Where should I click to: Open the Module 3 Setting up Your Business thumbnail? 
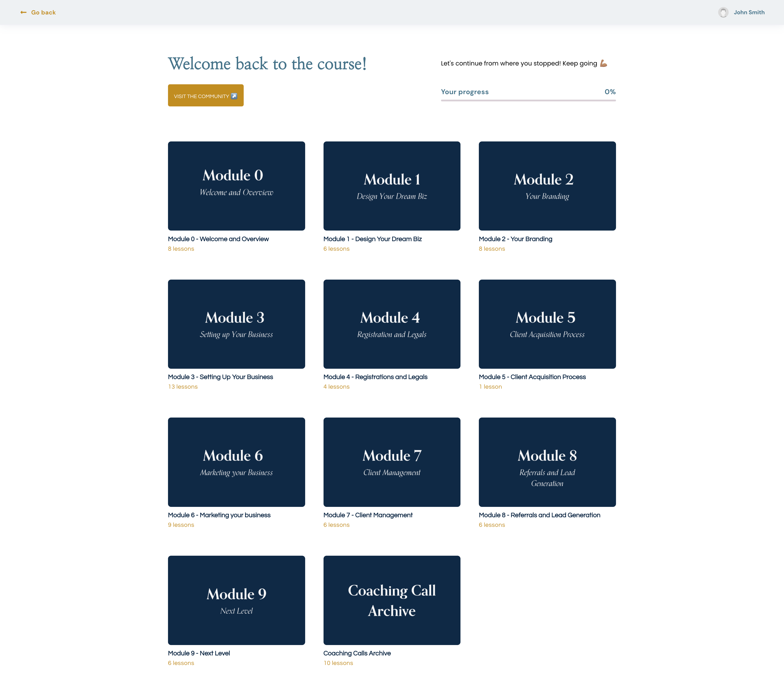point(236,324)
